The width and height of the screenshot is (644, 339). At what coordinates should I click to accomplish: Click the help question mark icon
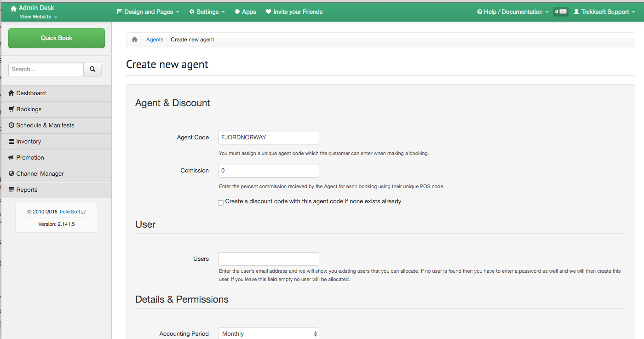(480, 11)
